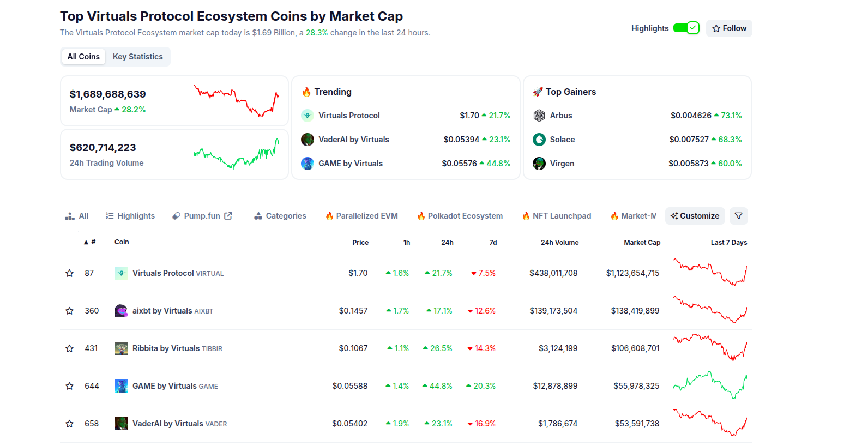Open Ribbita by Virtuals TIBBIR page
This screenshot has height=446, width=868.
[x=177, y=348]
